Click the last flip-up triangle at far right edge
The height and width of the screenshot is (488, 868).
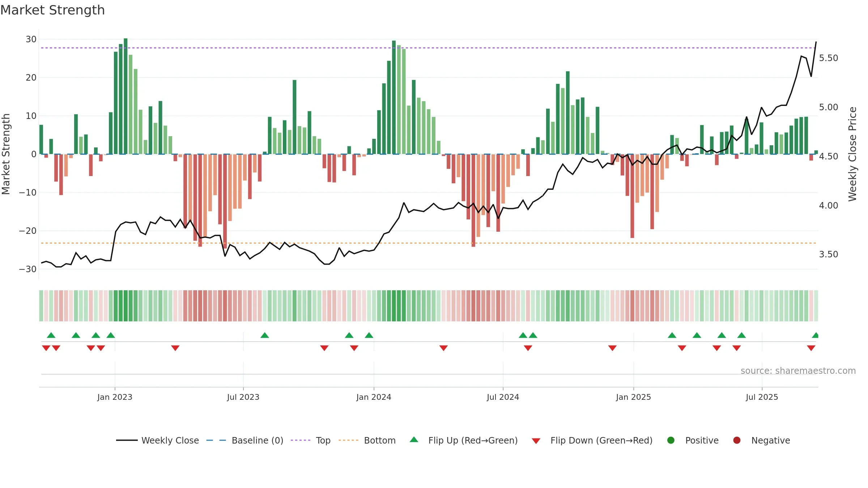click(x=815, y=335)
